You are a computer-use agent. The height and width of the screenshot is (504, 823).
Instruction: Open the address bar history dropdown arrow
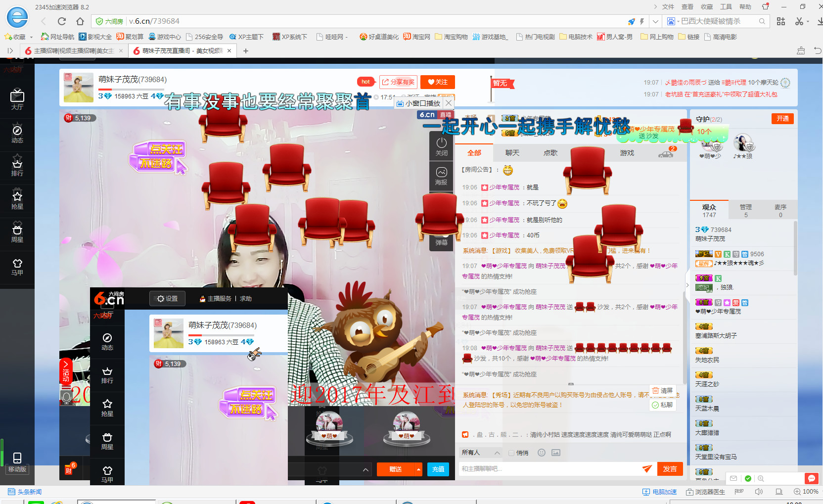(655, 21)
